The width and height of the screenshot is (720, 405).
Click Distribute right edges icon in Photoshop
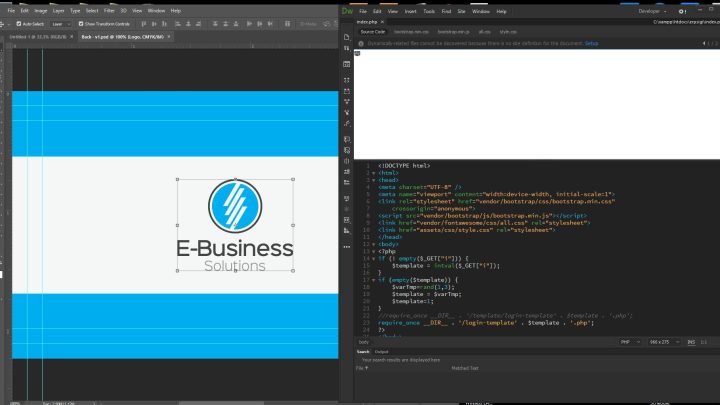(x=270, y=24)
